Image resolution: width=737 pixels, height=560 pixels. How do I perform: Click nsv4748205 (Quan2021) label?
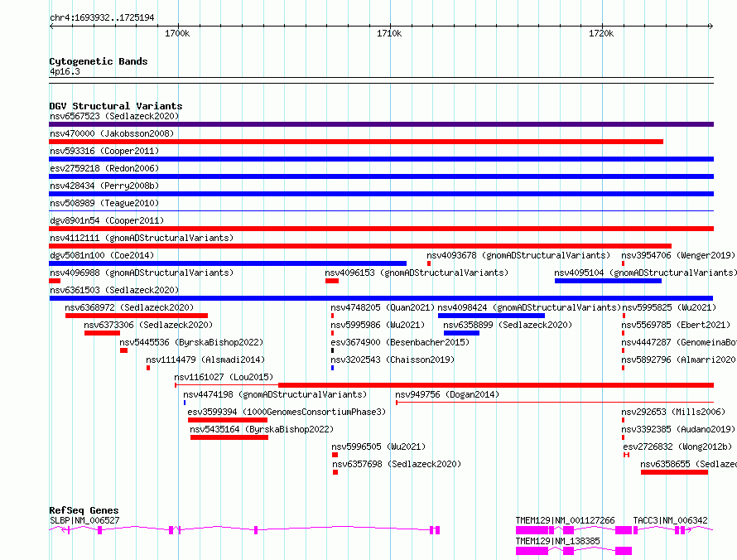point(383,307)
